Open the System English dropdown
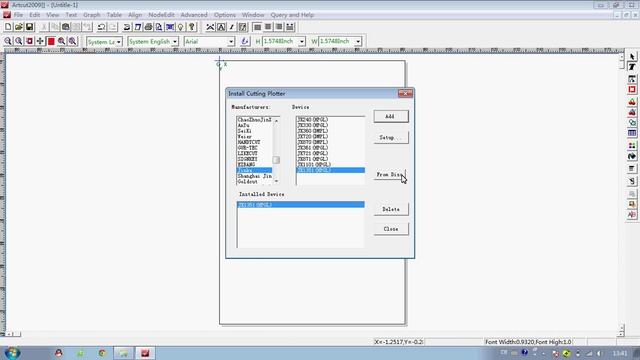640x360 pixels. coord(175,42)
